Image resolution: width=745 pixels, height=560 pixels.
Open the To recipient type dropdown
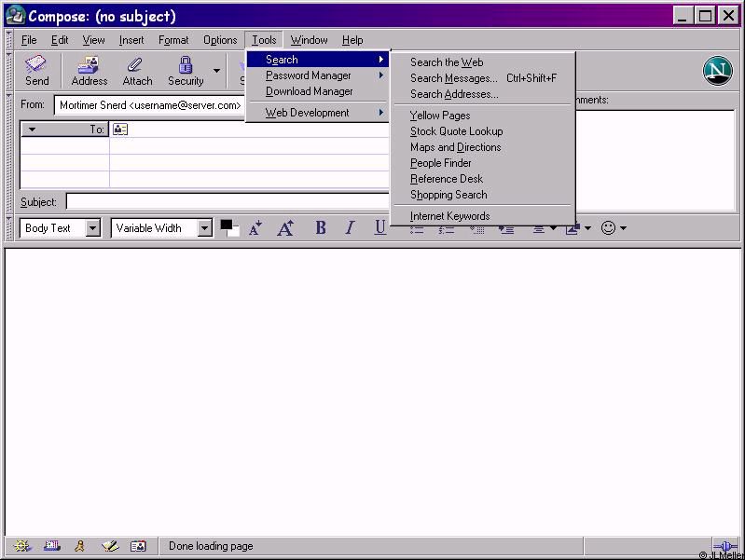tap(64, 130)
